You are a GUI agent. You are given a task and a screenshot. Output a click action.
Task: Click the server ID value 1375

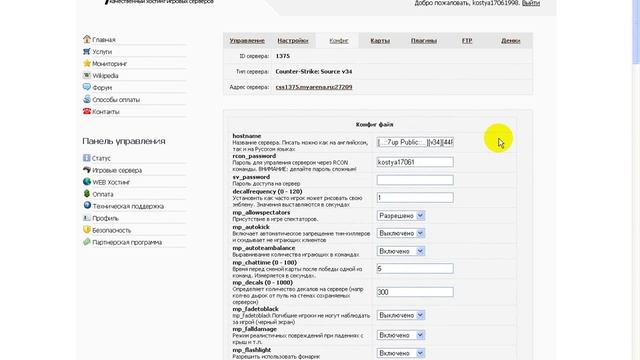pos(282,56)
